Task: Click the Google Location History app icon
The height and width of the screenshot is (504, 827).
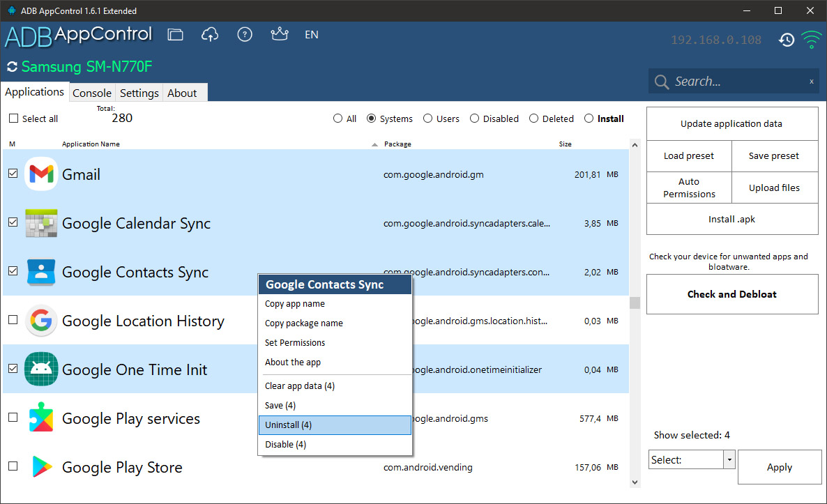Action: tap(41, 321)
